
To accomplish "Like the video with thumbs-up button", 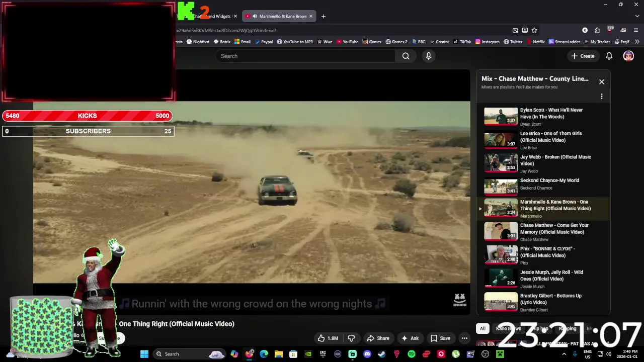I will pos(328,338).
